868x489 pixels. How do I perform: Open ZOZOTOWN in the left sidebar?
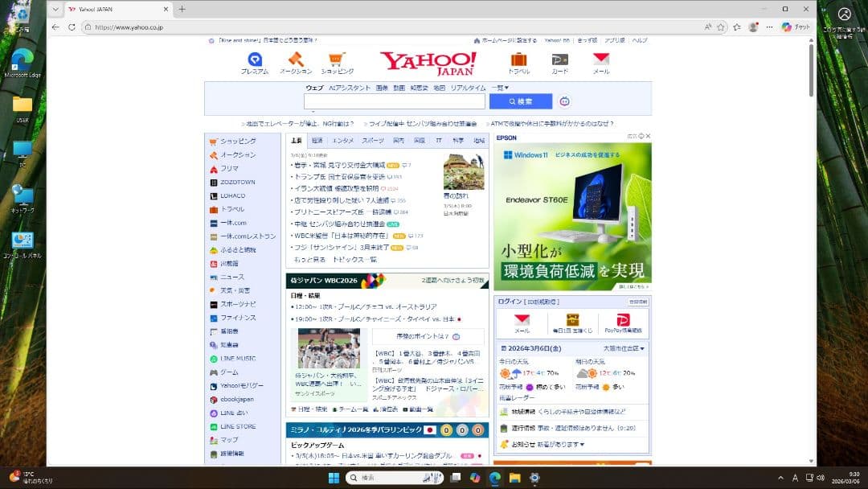tap(237, 183)
